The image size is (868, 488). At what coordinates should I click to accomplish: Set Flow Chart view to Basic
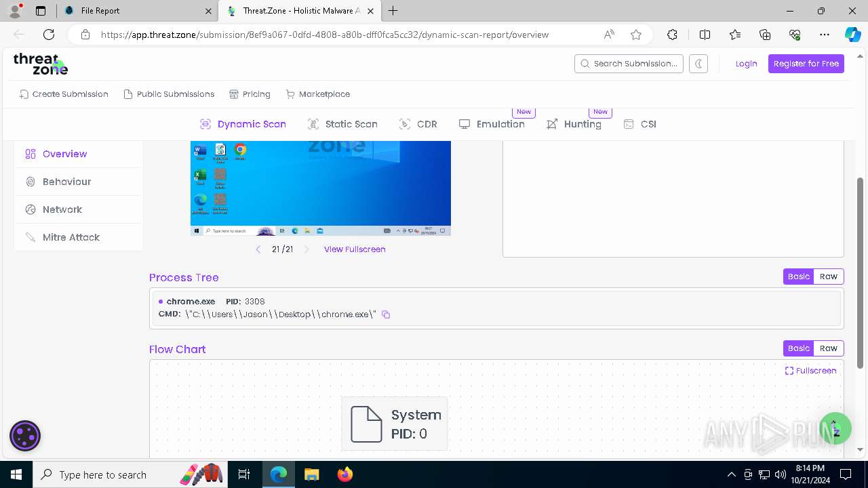(x=798, y=348)
